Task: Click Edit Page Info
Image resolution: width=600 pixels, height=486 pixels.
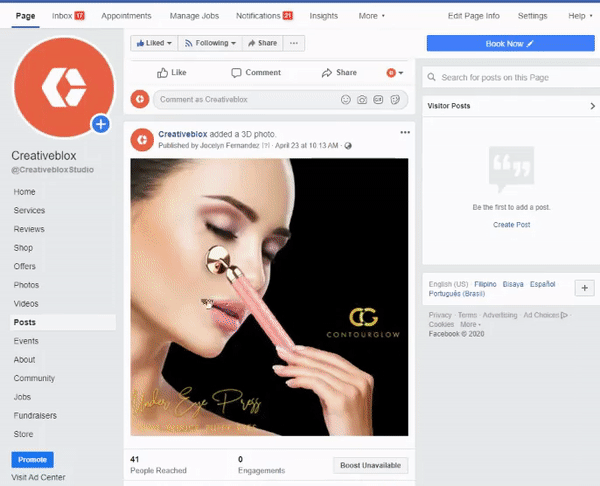Action: [x=474, y=16]
